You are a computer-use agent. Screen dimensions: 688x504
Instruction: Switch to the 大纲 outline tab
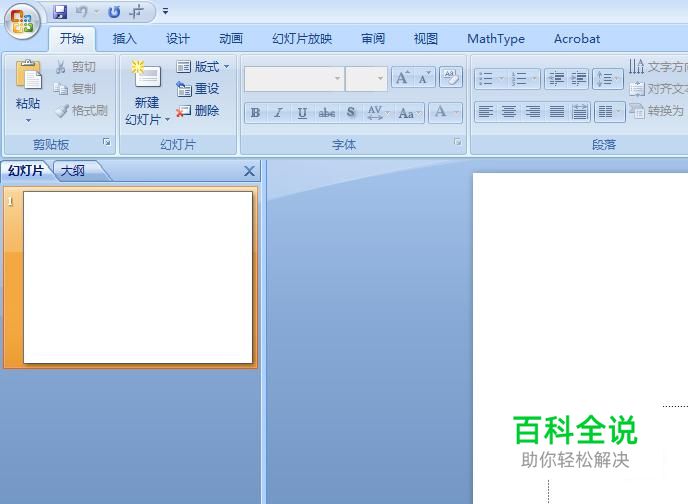tap(73, 171)
